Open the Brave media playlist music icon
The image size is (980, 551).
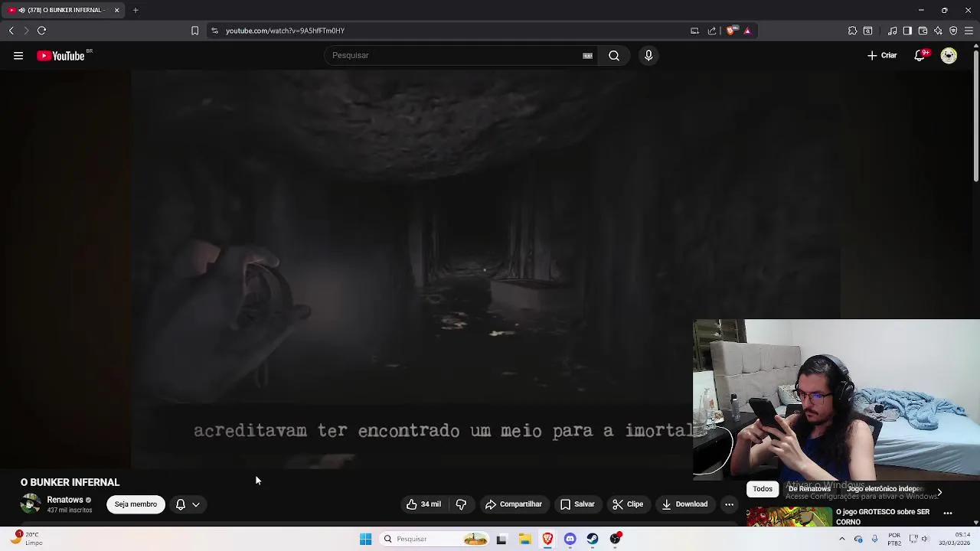[x=892, y=31]
